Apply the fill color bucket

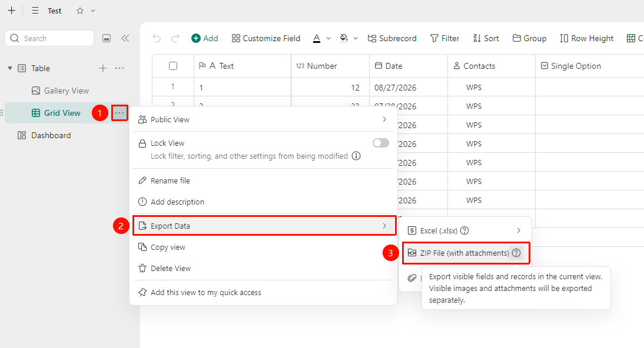coord(344,38)
